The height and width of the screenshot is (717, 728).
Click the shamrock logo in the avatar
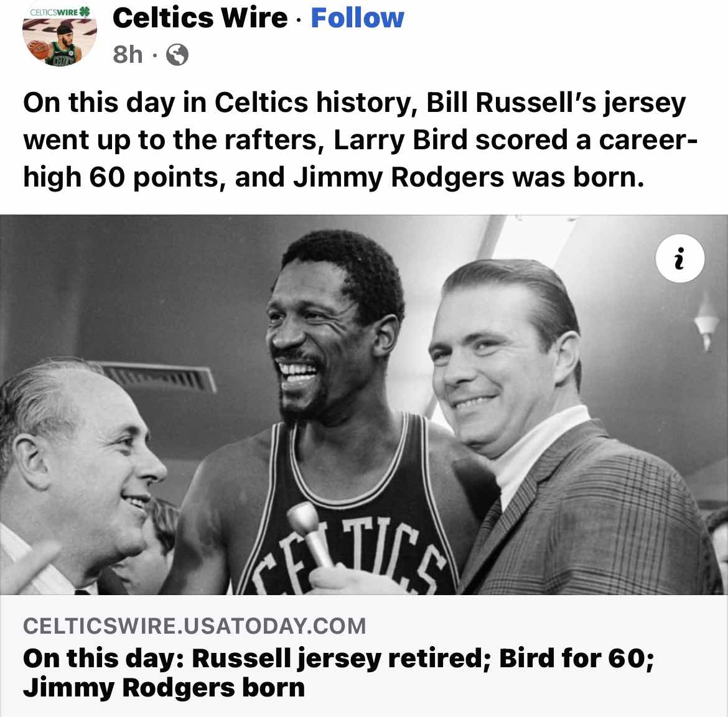84,12
